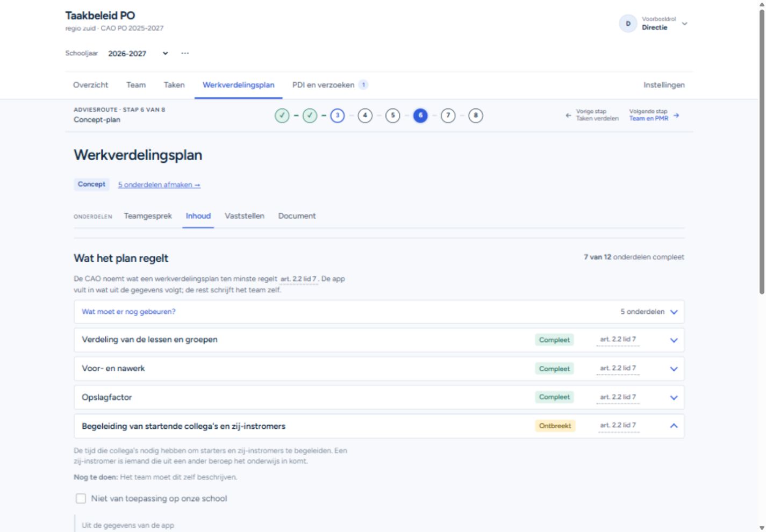Click the 'Taakbeleid PO' app title

(x=100, y=16)
